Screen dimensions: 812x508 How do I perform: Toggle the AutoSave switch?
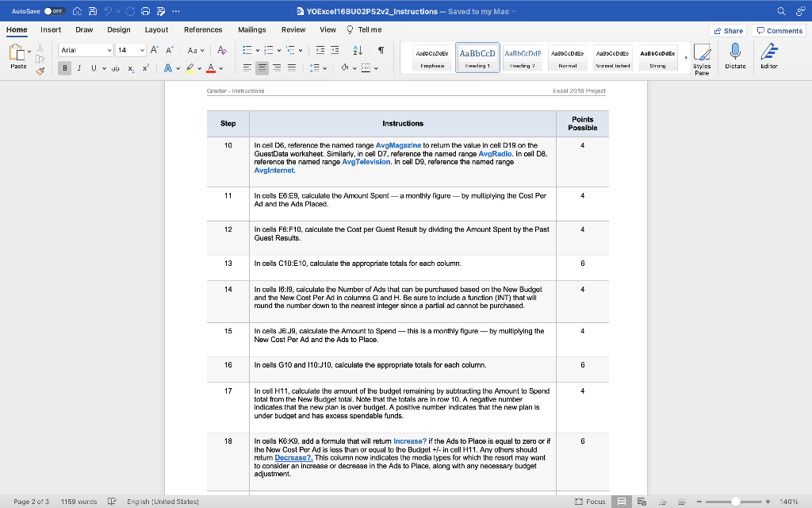[x=54, y=11]
